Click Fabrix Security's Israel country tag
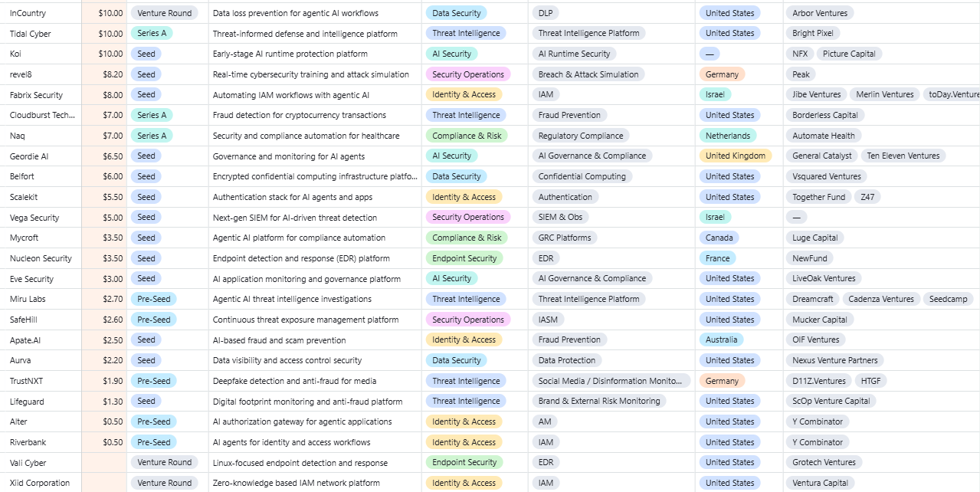 716,95
